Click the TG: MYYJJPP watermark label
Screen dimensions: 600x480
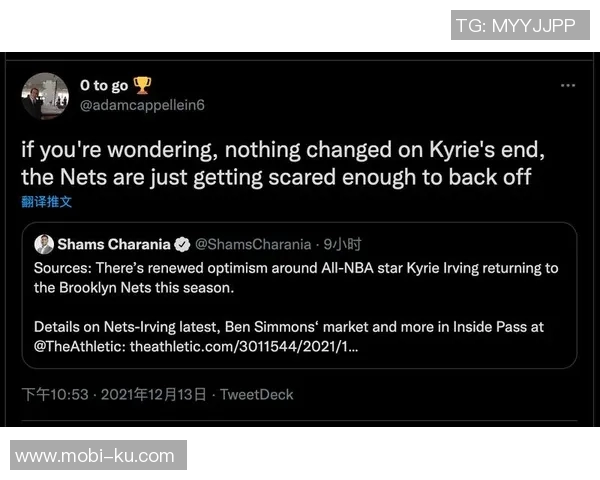[515, 25]
